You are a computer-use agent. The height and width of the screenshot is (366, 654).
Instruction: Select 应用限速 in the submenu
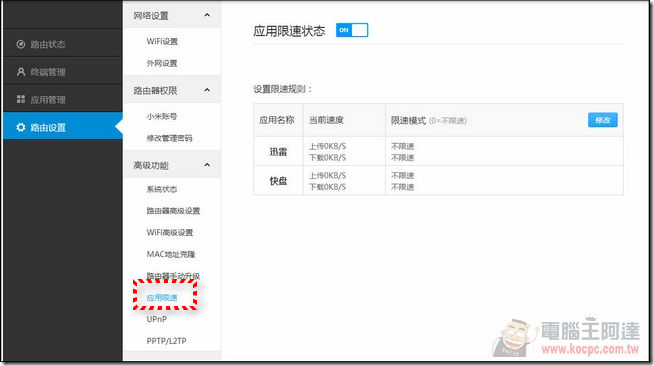(x=162, y=298)
